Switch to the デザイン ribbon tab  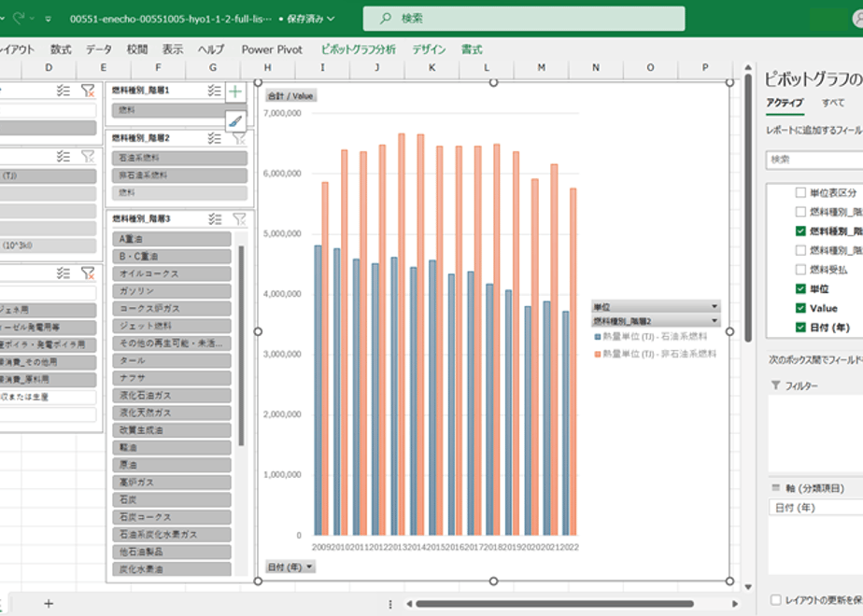tap(430, 49)
